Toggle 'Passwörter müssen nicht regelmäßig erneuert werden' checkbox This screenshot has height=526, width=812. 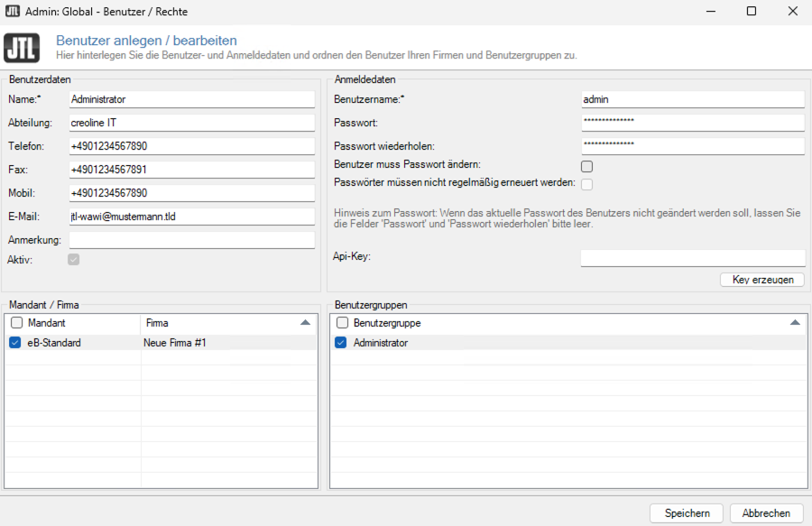[x=586, y=184]
